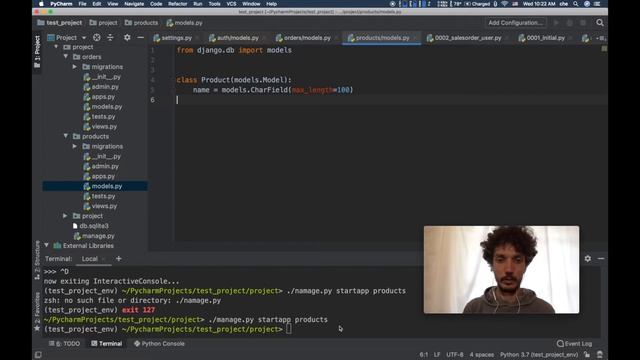Click test_project breadcrumb
Image resolution: width=640 pixels, height=360 pixels.
click(60, 23)
